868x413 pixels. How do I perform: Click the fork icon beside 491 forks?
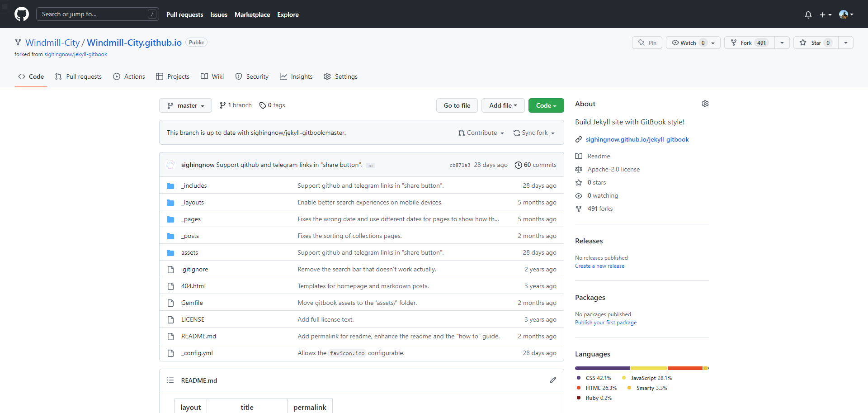point(579,209)
